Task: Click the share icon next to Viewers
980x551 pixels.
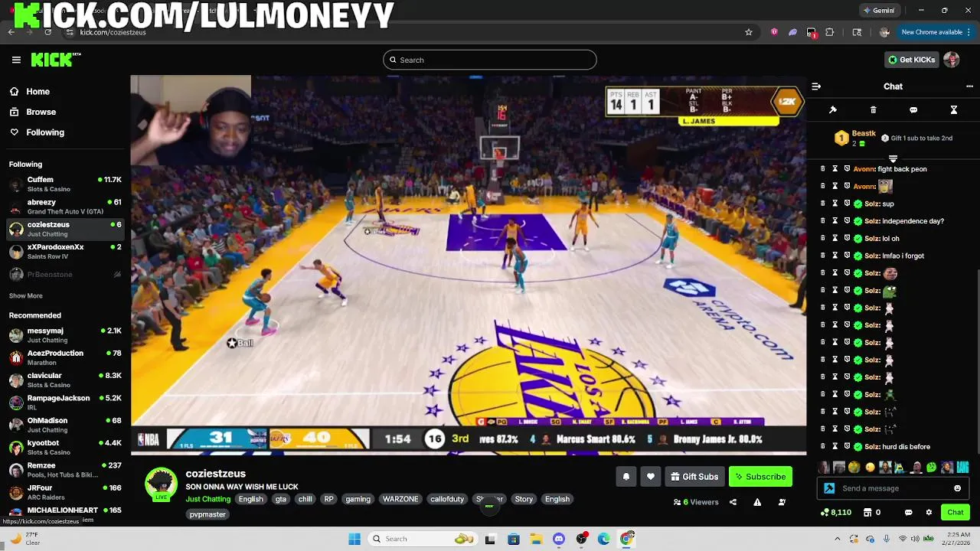Action: click(733, 502)
